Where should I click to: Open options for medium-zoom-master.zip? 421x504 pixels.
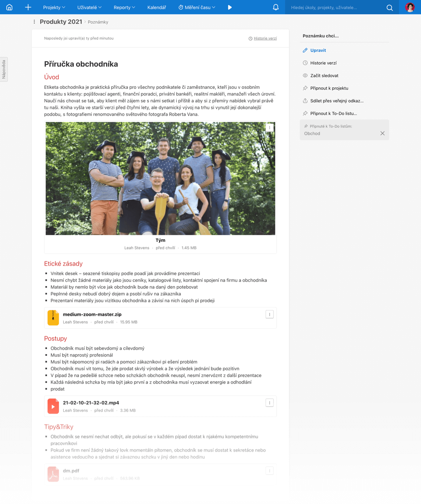pos(270,314)
